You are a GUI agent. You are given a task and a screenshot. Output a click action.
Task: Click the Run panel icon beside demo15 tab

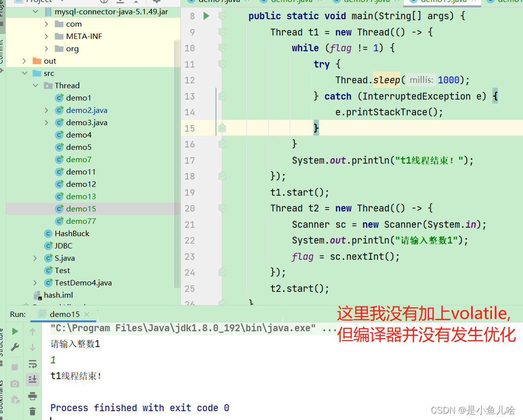(42, 314)
